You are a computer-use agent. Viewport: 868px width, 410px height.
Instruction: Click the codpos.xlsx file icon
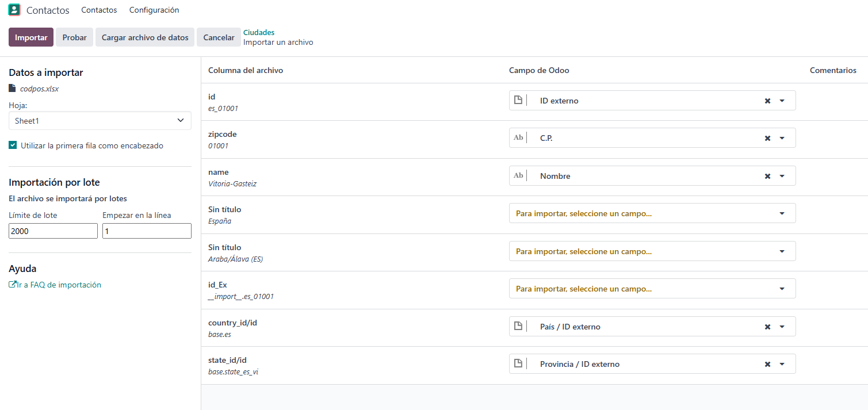tap(13, 89)
